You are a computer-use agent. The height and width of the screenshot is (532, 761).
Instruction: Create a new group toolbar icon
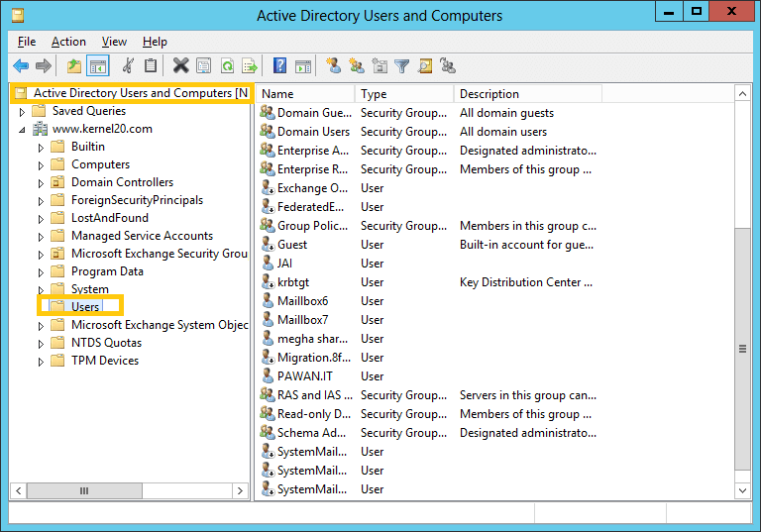coord(357,65)
